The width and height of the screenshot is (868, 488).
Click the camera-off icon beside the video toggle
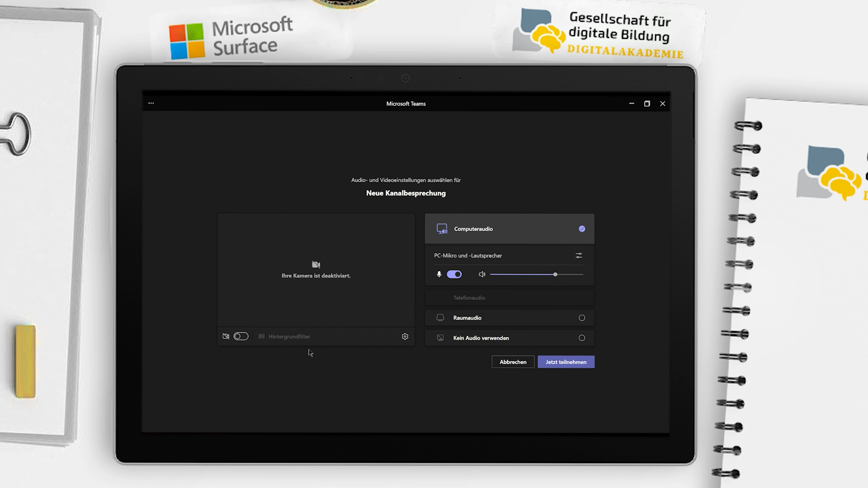pos(226,336)
